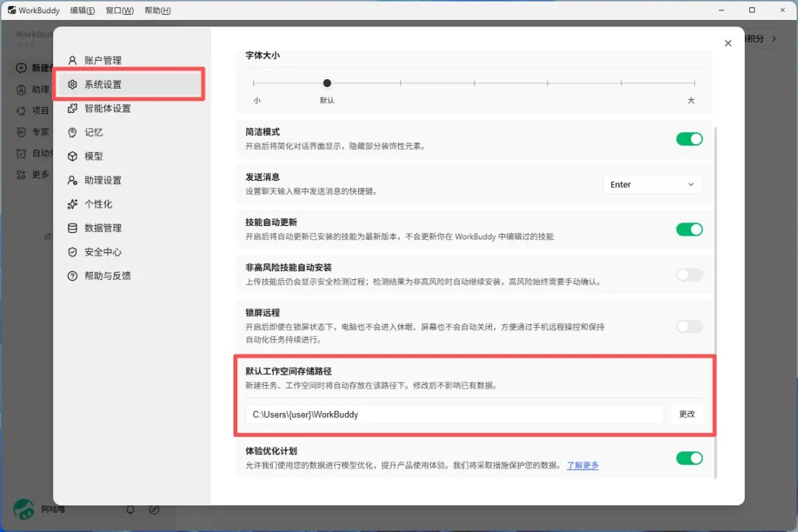
Task: Click the 模型 cube icon
Action: pos(72,156)
